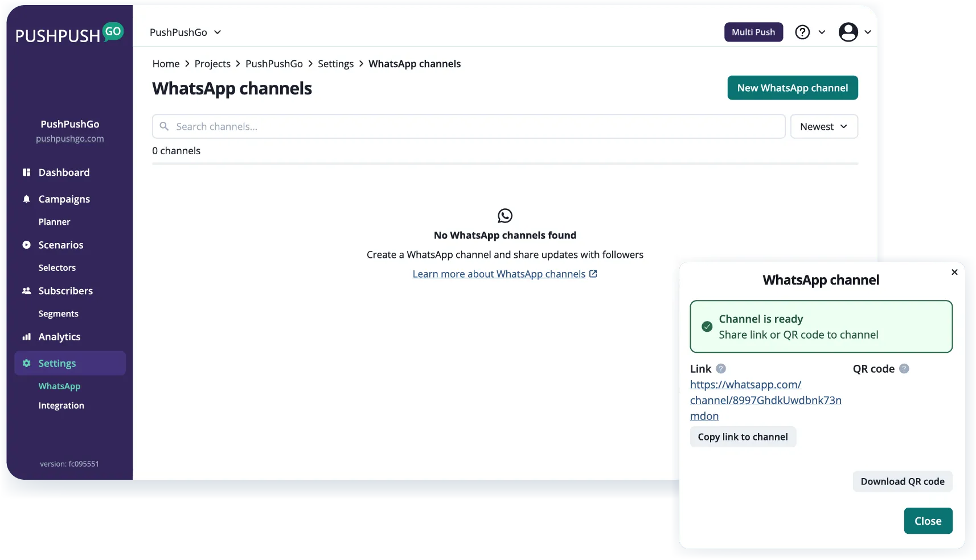Open Learn more about WhatsApp channels link
976x560 pixels.
coord(499,274)
